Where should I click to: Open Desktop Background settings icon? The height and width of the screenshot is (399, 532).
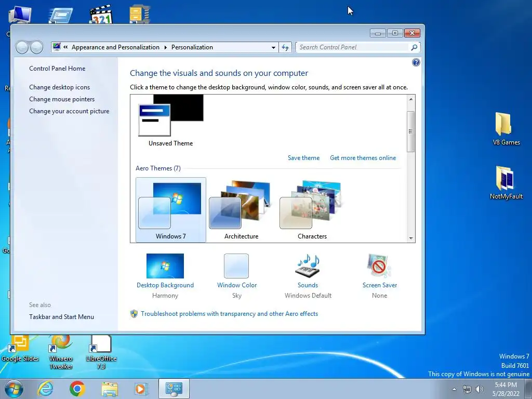pos(165,266)
